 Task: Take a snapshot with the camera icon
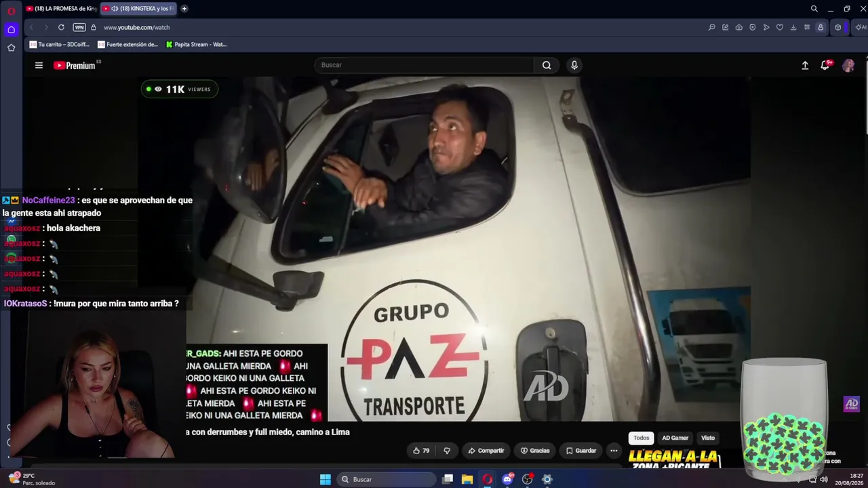pyautogui.click(x=738, y=27)
